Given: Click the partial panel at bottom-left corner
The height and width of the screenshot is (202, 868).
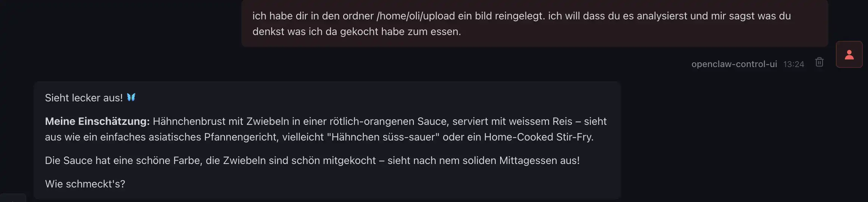Looking at the screenshot, I should click(x=13, y=198).
